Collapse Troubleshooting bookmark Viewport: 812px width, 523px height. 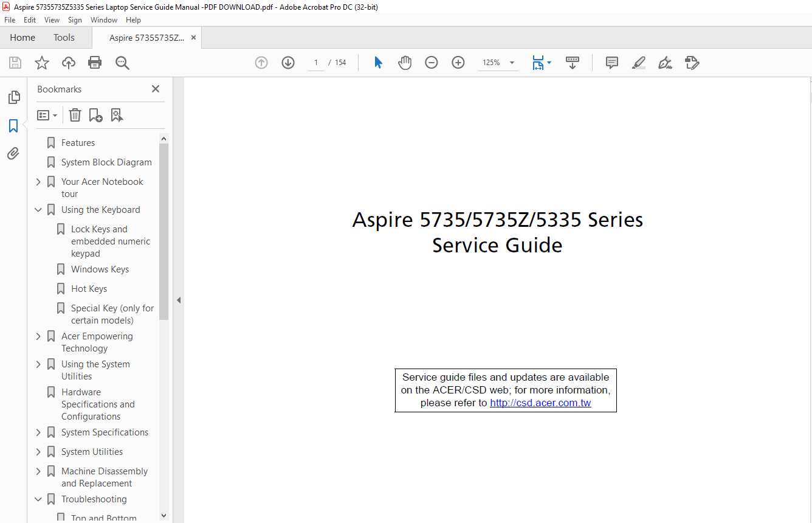tap(38, 499)
